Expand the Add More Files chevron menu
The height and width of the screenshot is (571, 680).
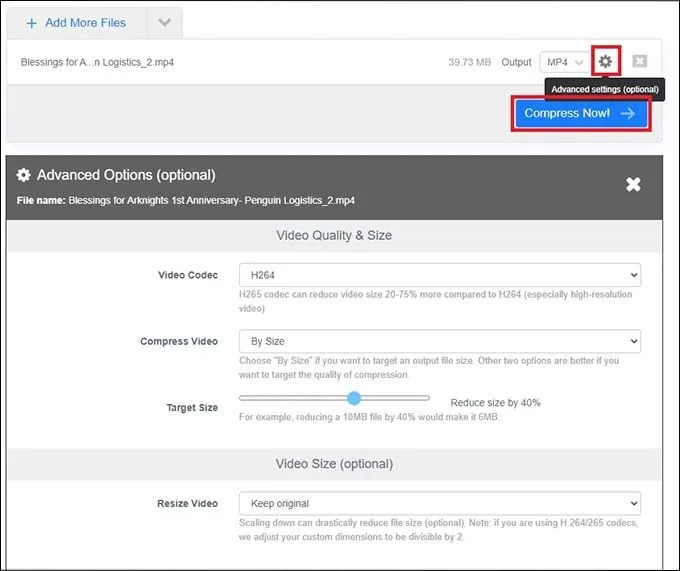point(164,23)
